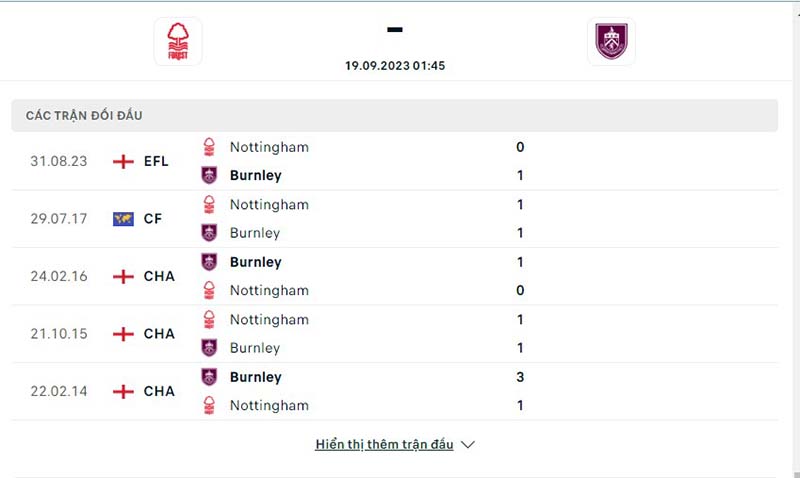This screenshot has width=800, height=478.
Task: Select the 21.10.15 match date
Action: click(x=59, y=334)
